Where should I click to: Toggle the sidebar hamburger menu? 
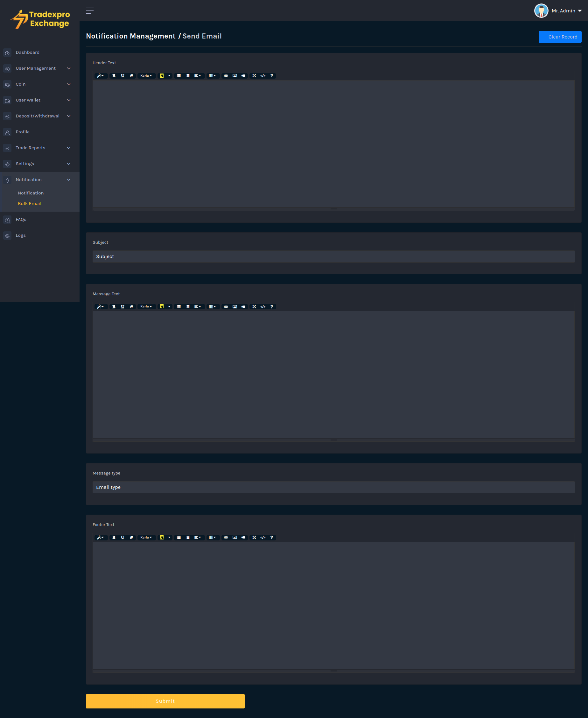coord(90,11)
